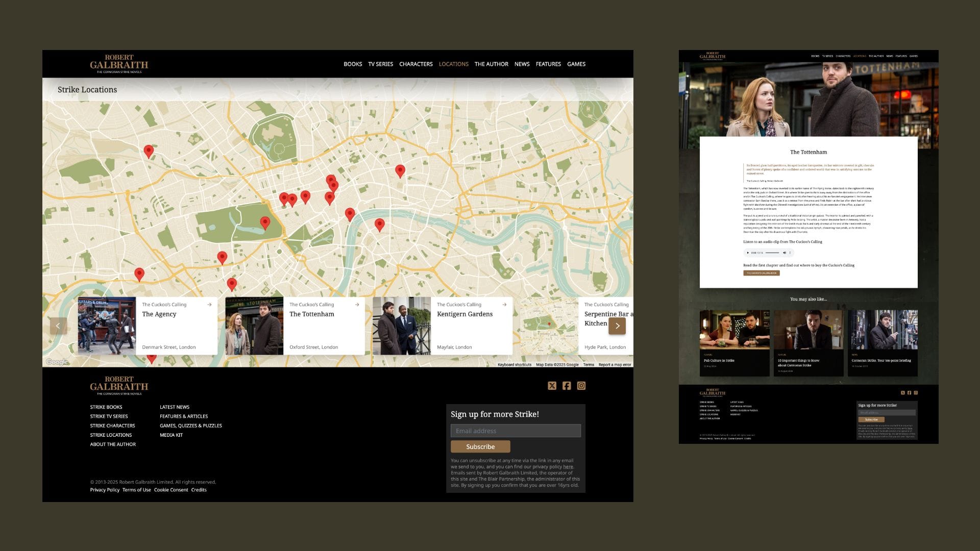Click the arrow icon on The Agency card
980x551 pixels.
click(209, 305)
